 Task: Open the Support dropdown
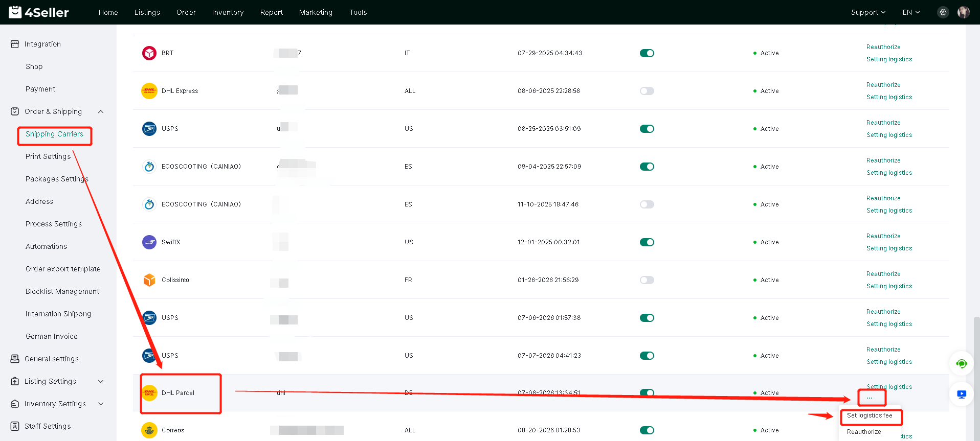868,12
